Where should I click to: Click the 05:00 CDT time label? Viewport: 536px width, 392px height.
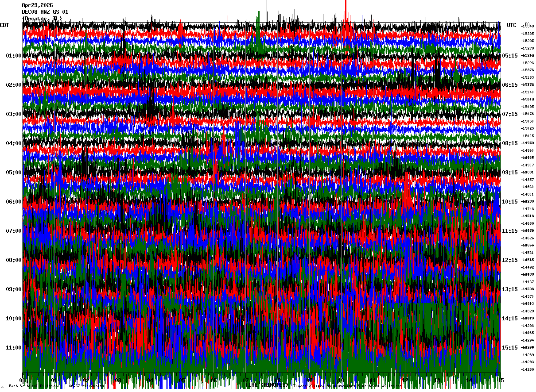(14, 173)
